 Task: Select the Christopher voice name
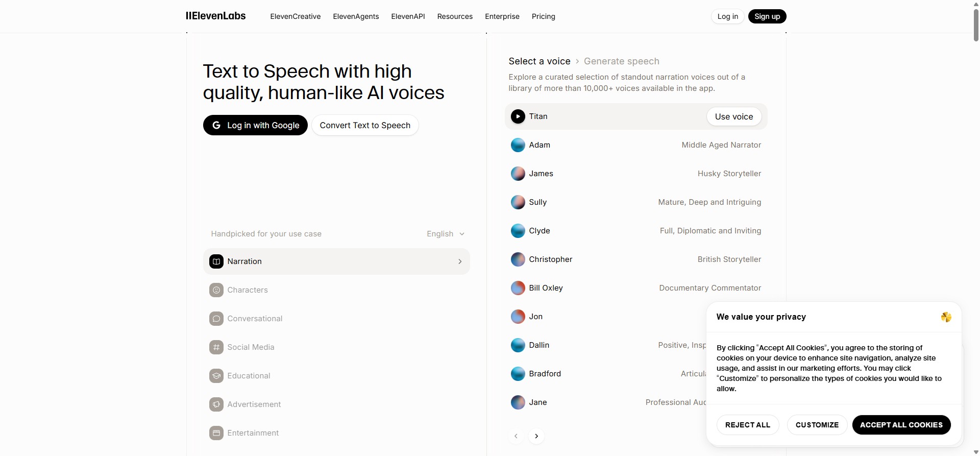tap(551, 259)
